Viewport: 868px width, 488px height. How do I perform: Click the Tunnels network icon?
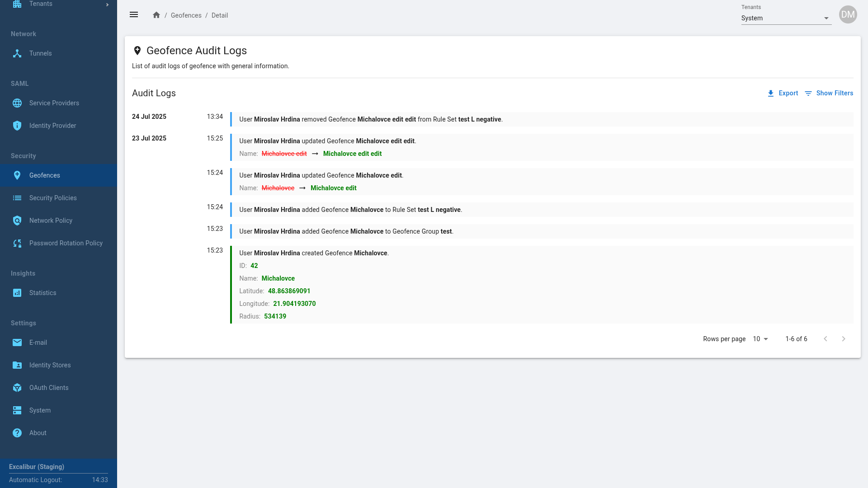click(17, 53)
